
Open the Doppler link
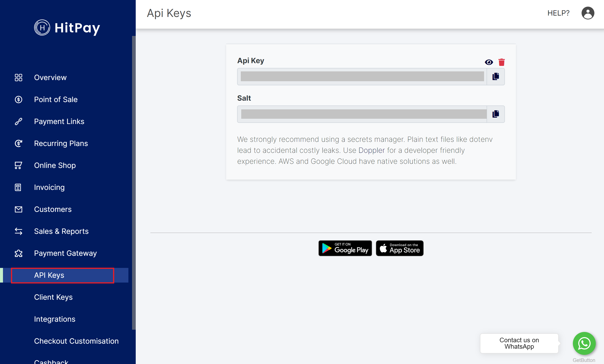(x=371, y=150)
